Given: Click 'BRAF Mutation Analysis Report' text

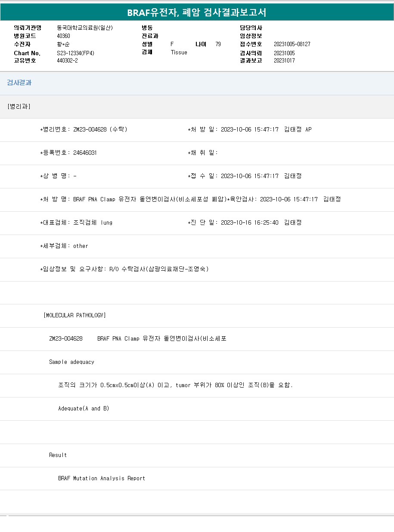Looking at the screenshot, I should click(102, 478).
